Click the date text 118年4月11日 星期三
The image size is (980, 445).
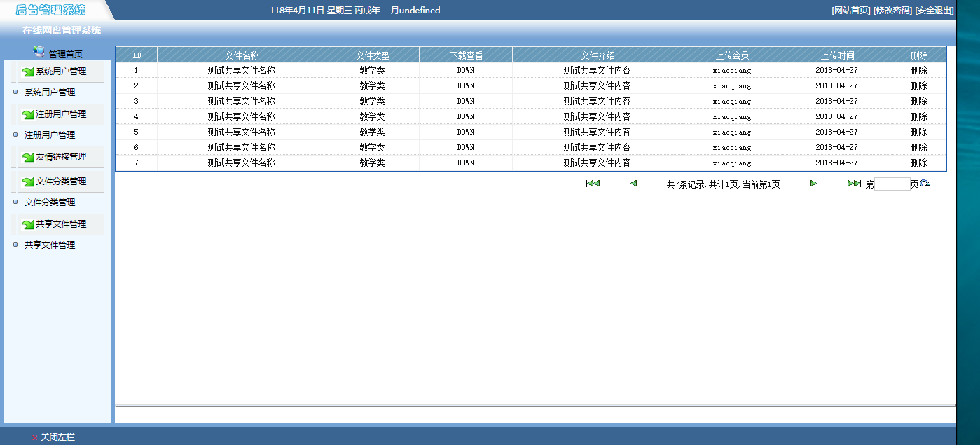pos(310,11)
